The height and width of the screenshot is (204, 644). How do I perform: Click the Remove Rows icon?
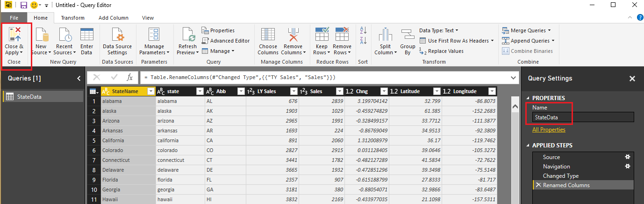point(342,35)
